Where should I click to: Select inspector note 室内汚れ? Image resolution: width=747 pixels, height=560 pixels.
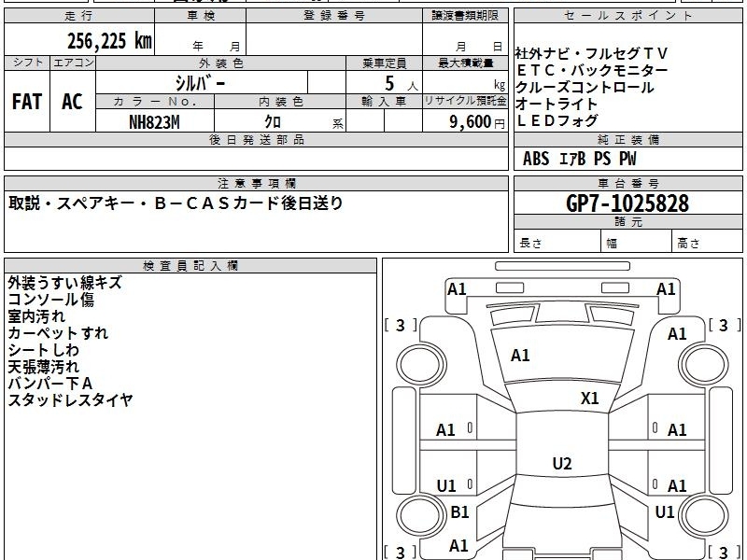pyautogui.click(x=36, y=316)
